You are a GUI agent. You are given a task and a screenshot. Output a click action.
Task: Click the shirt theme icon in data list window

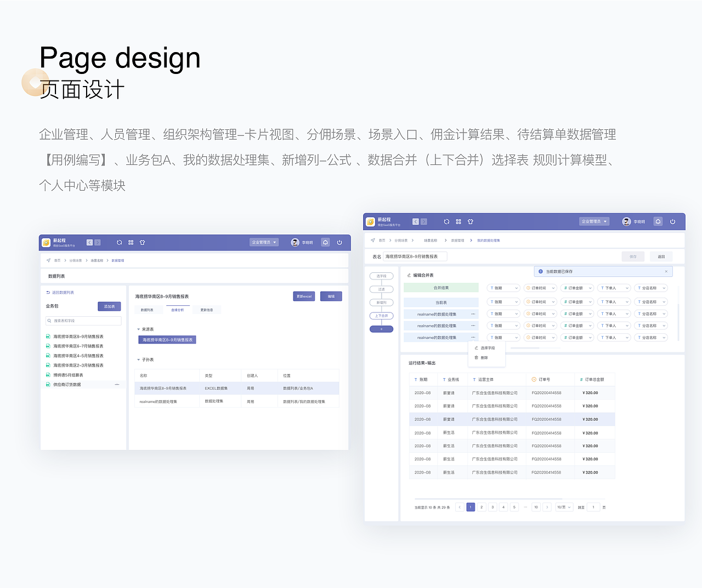[x=143, y=242]
